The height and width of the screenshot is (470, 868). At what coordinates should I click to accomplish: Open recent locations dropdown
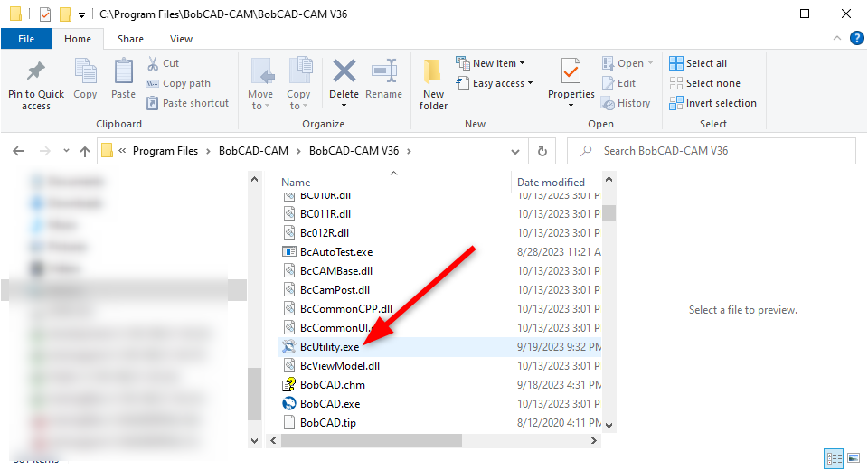click(x=66, y=151)
